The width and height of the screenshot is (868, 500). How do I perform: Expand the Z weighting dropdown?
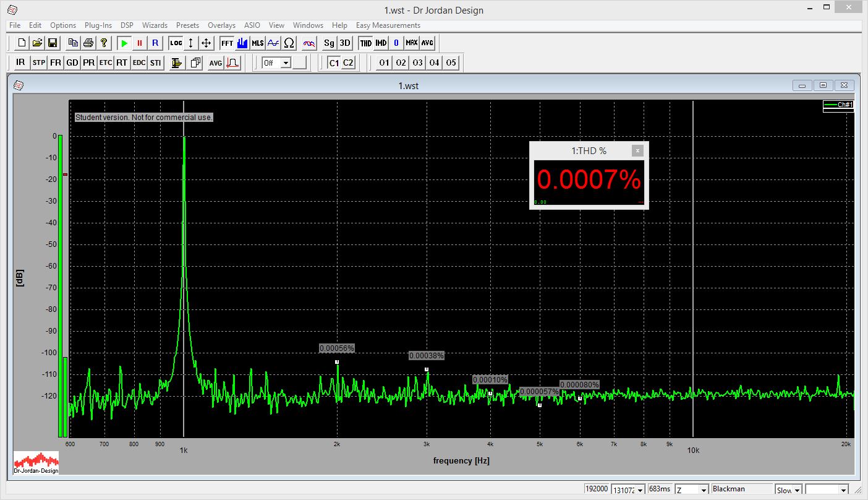[x=704, y=490]
